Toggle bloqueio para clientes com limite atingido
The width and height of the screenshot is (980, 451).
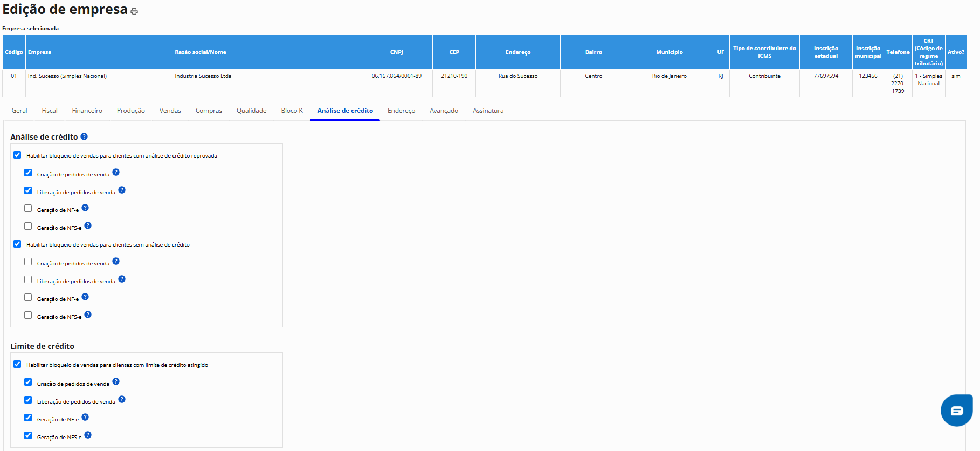17,365
